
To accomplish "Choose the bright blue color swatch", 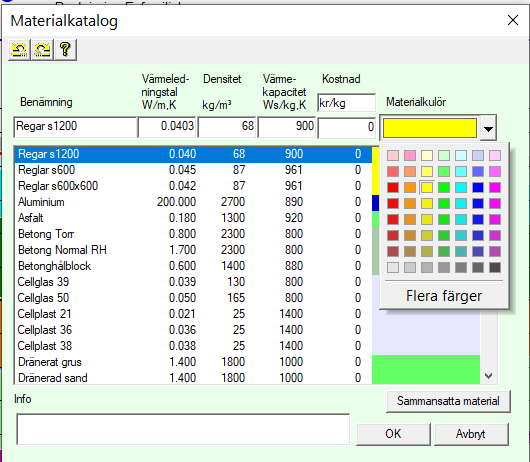I will (478, 187).
